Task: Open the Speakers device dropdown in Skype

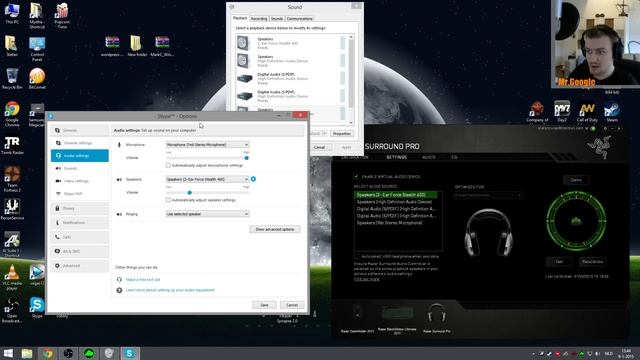Action: [x=207, y=179]
